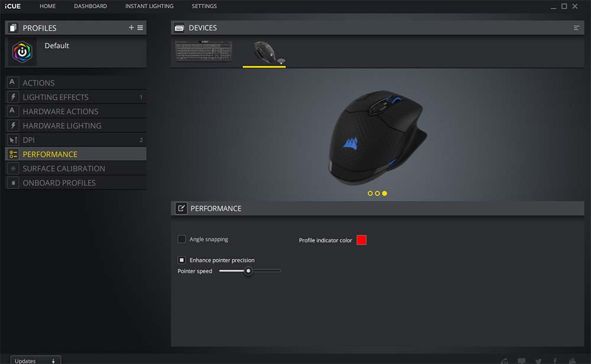Change the Profile indicator color swatch
591x364 pixels.
click(x=362, y=240)
